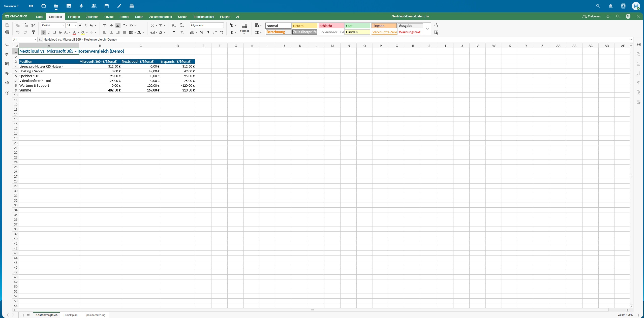Apply comma thousands style

click(208, 32)
